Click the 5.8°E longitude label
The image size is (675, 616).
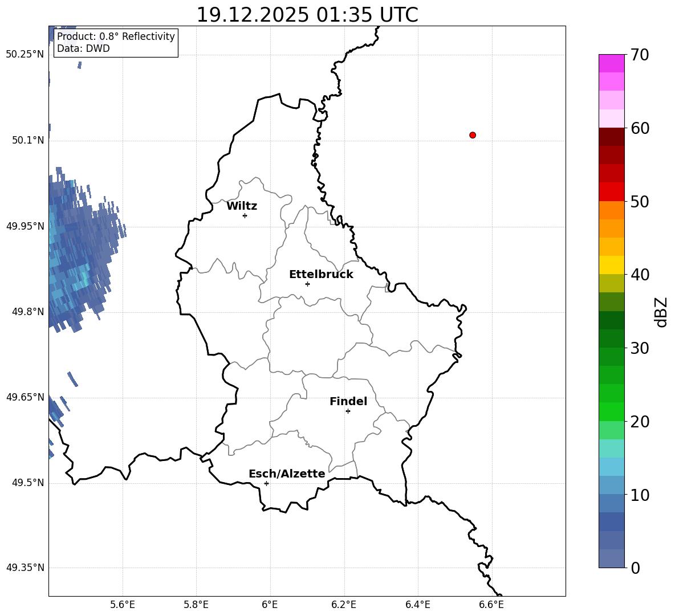click(196, 605)
